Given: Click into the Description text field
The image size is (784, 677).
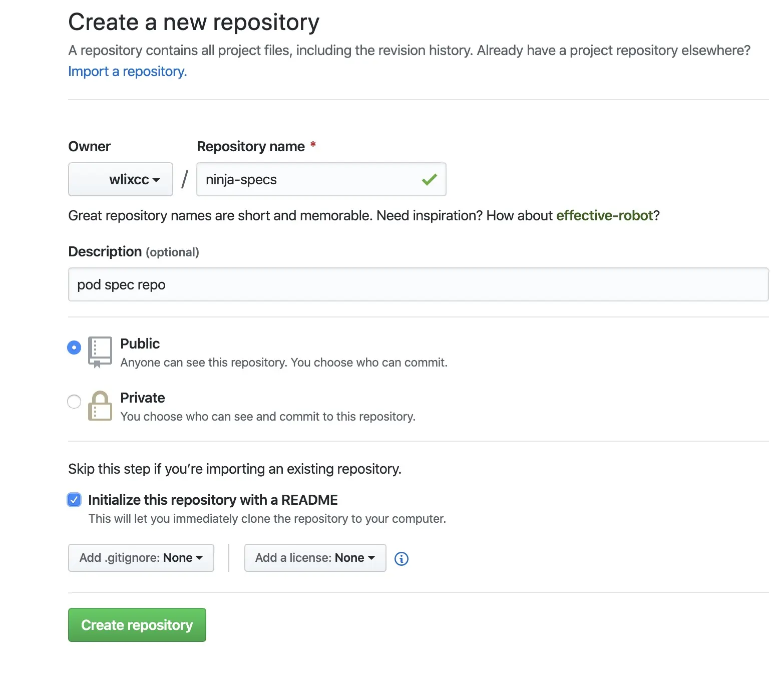Looking at the screenshot, I should [418, 284].
